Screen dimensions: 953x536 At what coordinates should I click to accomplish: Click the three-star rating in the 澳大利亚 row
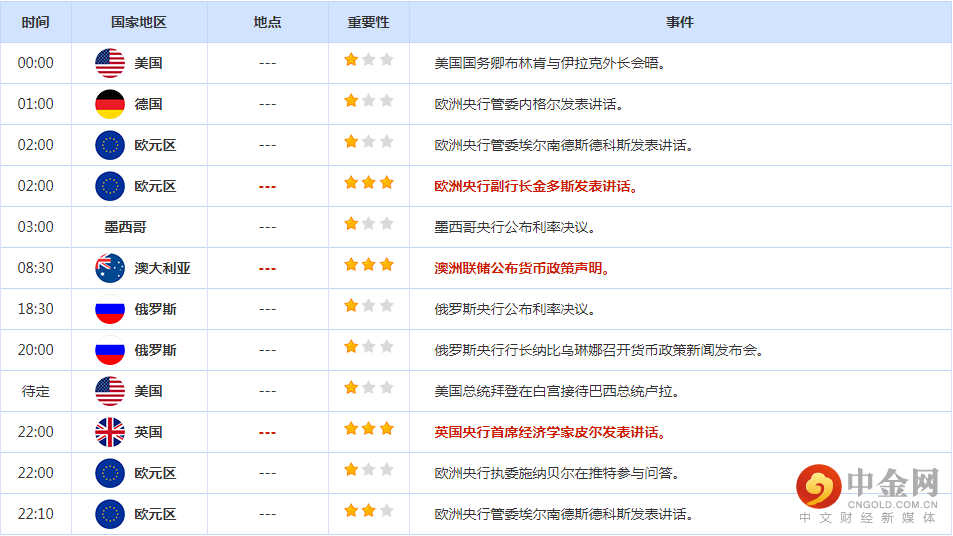(x=369, y=266)
